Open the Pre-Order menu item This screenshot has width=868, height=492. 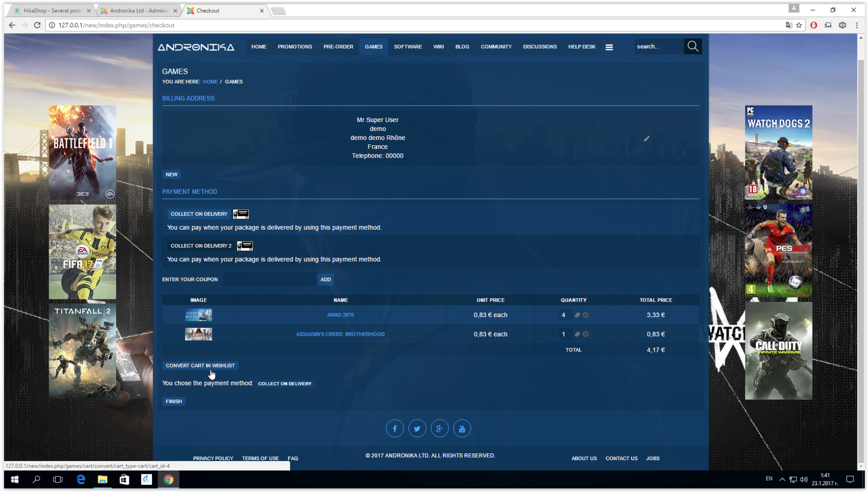[x=338, y=47]
